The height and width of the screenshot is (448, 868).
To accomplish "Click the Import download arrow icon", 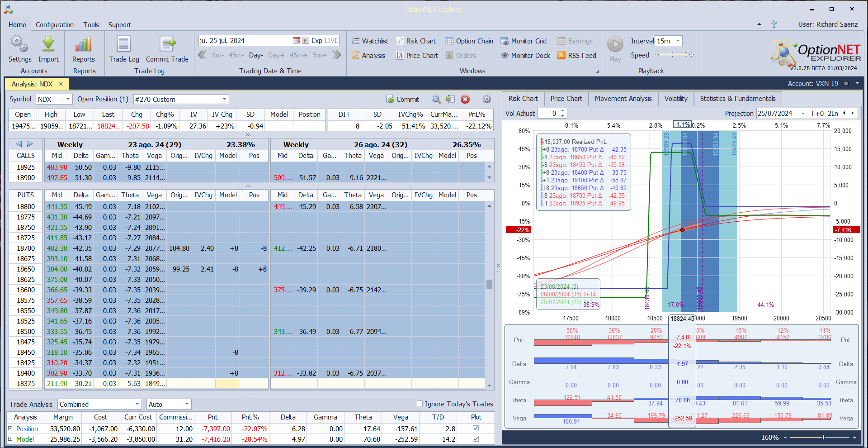I will (x=48, y=44).
